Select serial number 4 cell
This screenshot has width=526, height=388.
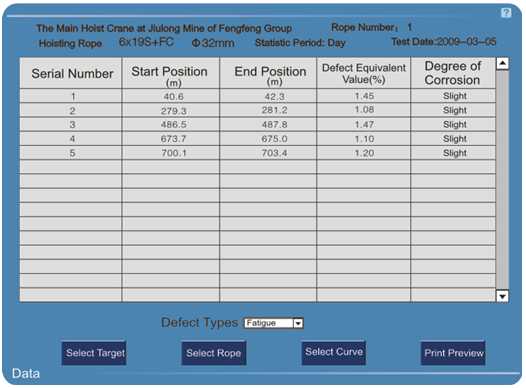(71, 139)
